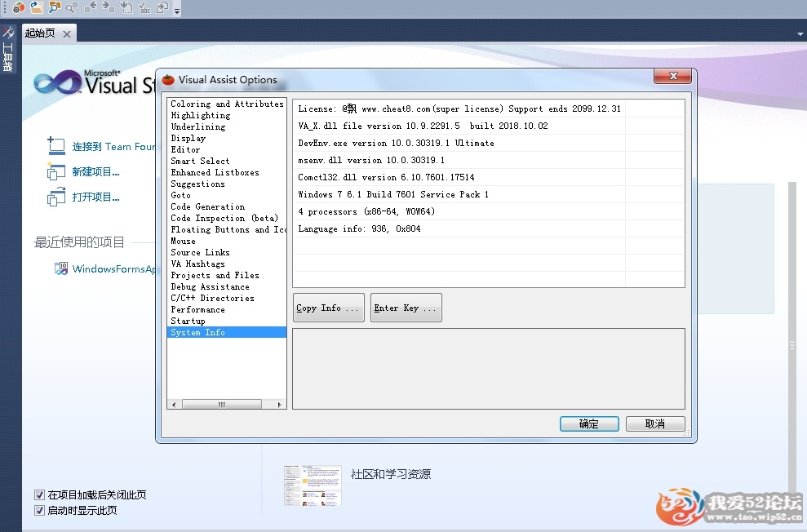Click the DevEnv.exe version row
Viewport: 807px width, 532px height.
click(489, 143)
